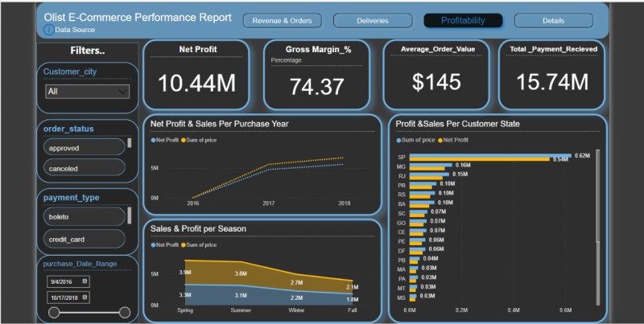This screenshot has width=644, height=324.
Task: Click the payment_type list scrollbar
Action: click(x=130, y=215)
